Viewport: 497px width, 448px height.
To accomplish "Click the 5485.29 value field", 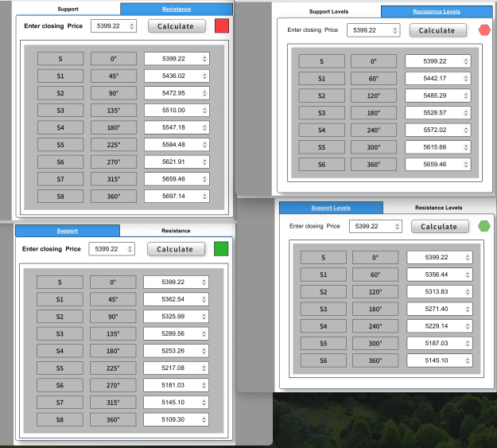I will tap(437, 95).
